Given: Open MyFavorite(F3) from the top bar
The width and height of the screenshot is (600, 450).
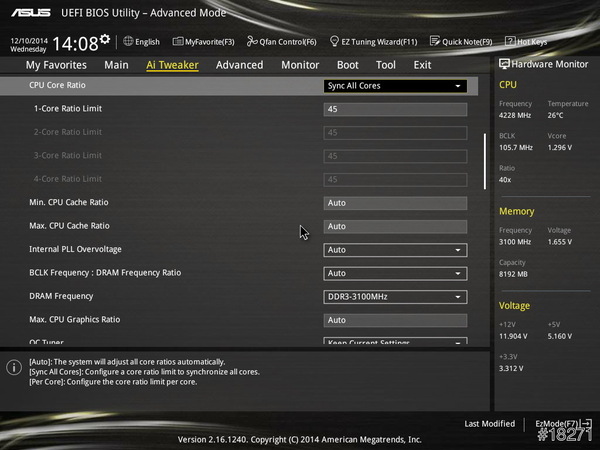Looking at the screenshot, I should coord(203,42).
